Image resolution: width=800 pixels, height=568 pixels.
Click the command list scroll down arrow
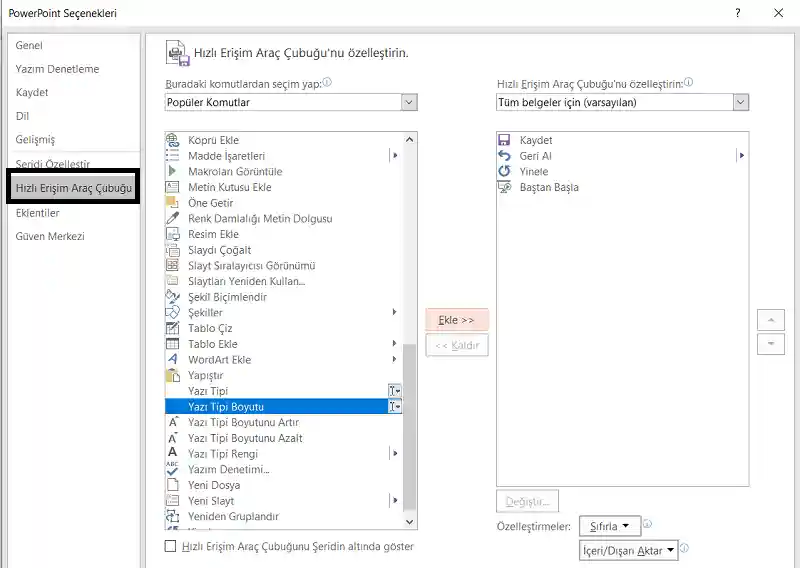409,522
